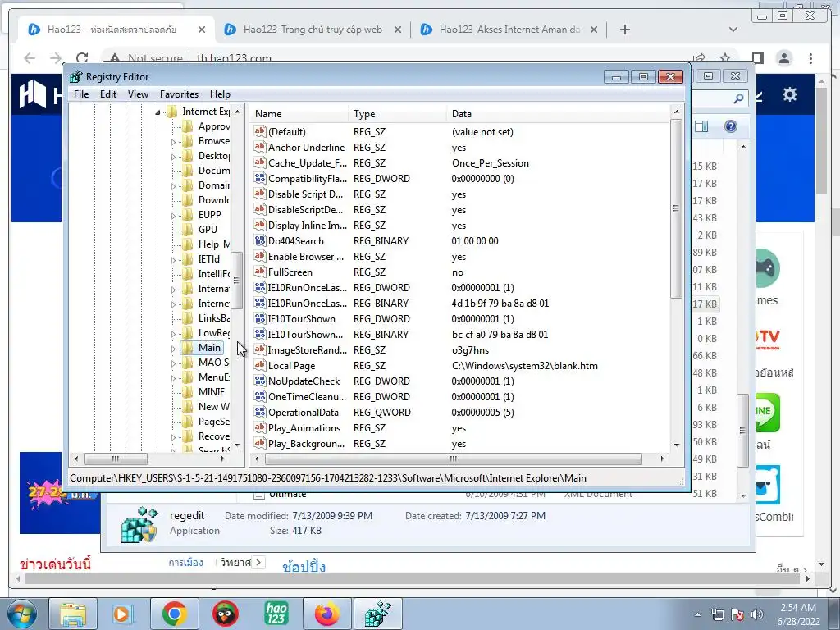This screenshot has width=840, height=630.
Task: Expand the EUPP key node
Action: point(173,216)
